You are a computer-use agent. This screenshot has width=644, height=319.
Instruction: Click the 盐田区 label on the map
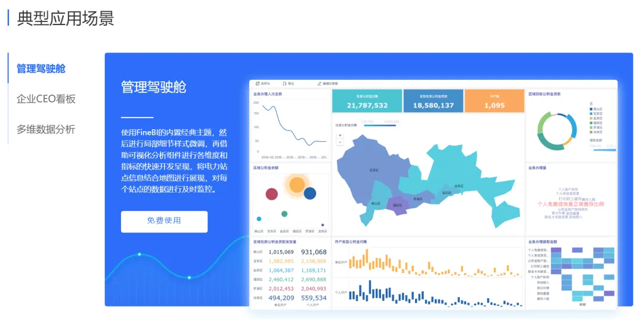[x=447, y=193]
